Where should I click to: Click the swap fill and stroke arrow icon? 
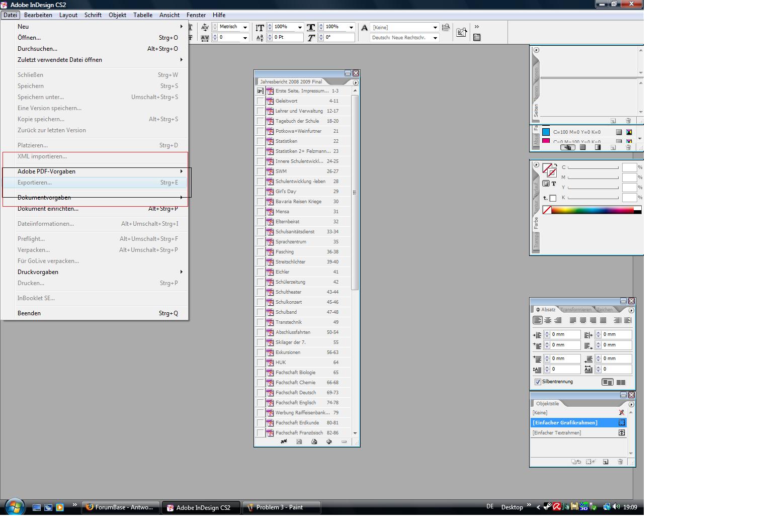click(555, 165)
